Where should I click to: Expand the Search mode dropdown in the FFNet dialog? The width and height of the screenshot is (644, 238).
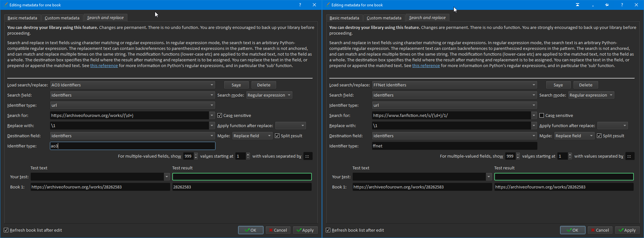(591, 95)
